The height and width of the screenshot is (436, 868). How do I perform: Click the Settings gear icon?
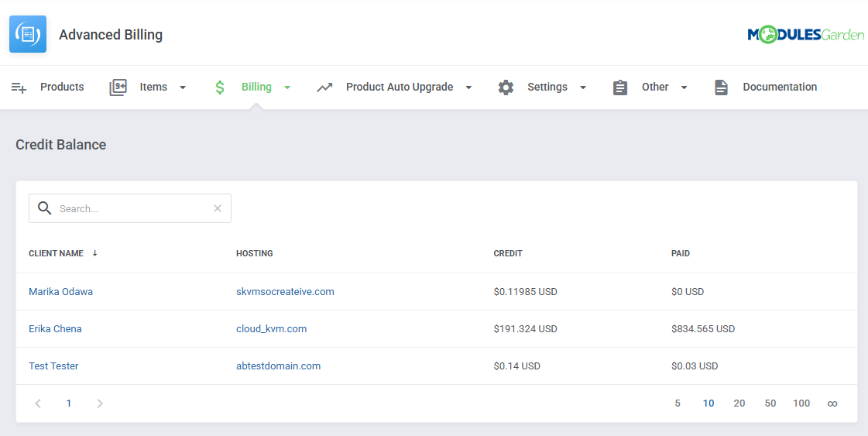(x=506, y=88)
